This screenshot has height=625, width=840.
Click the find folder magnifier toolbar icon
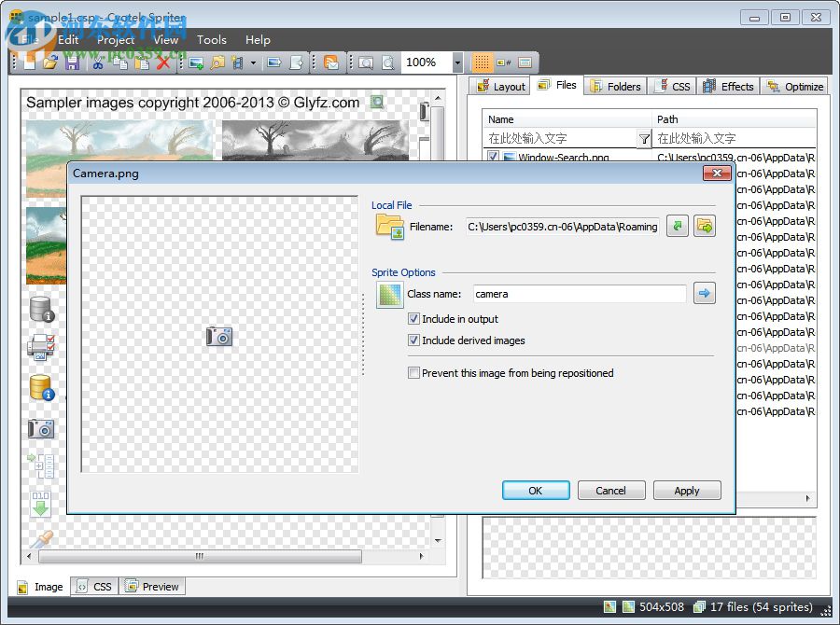pyautogui.click(x=217, y=62)
